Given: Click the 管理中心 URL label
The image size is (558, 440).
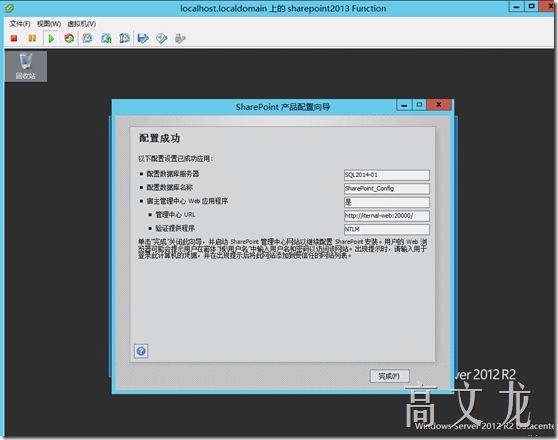Looking at the screenshot, I should 175,215.
